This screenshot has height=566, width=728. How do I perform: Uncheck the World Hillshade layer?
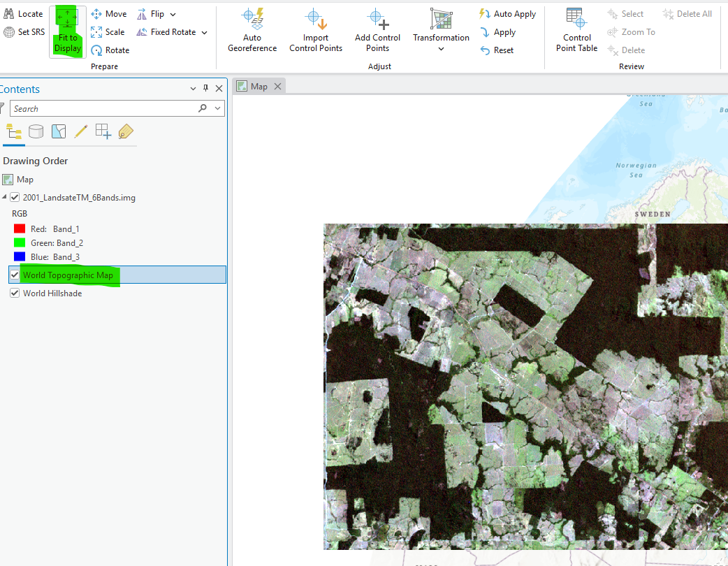(15, 293)
